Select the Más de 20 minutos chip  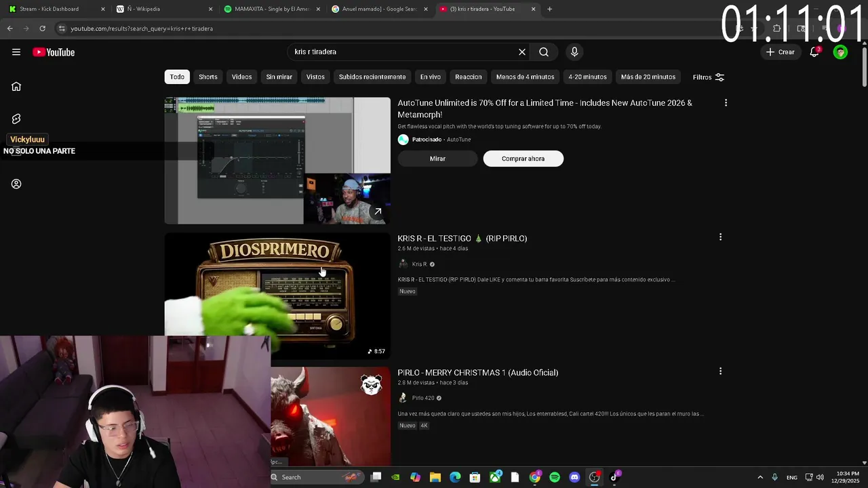pos(648,77)
